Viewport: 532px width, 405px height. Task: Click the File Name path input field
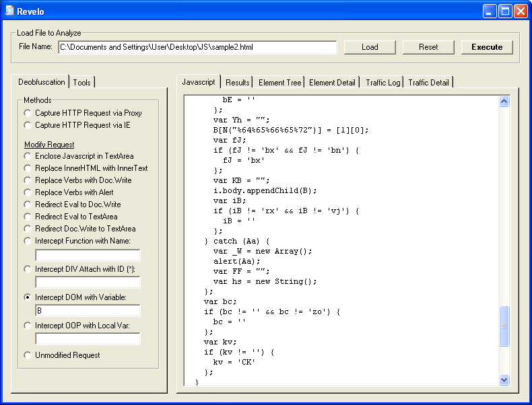pyautogui.click(x=197, y=47)
